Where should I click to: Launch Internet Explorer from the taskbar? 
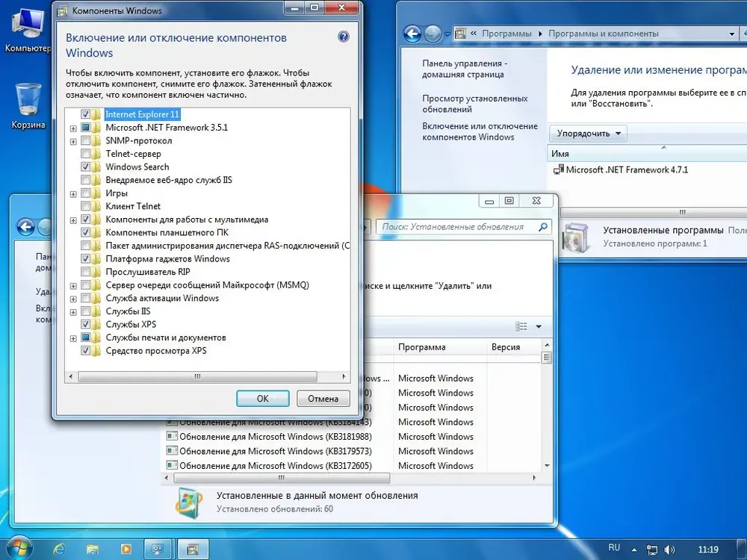click(x=59, y=549)
